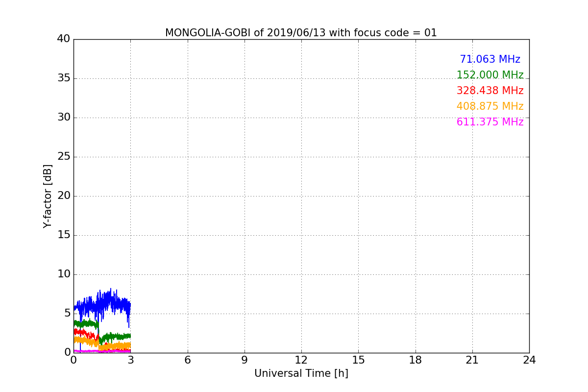588x392 pixels.
Task: Click the x-axis tick value 3
Action: [x=130, y=360]
